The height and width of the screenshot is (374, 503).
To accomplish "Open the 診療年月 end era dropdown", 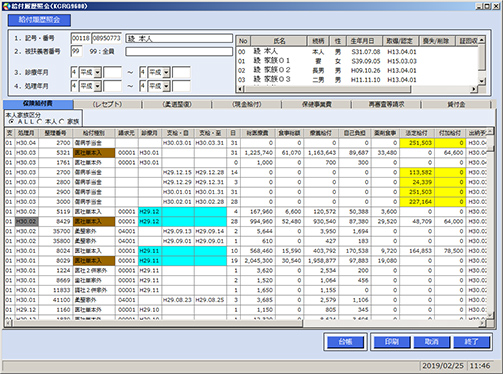I will pyautogui.click(x=166, y=72).
